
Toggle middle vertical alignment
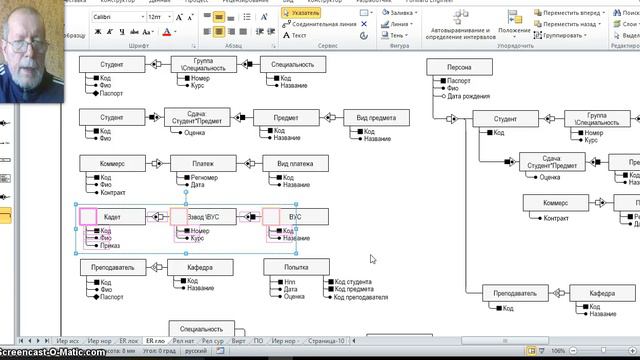[219, 17]
